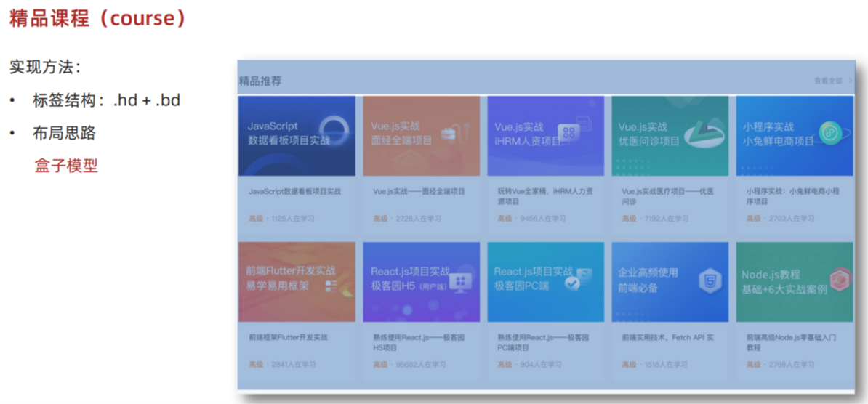Click the title 前端高级Node.js零基础入门教程

(x=791, y=342)
